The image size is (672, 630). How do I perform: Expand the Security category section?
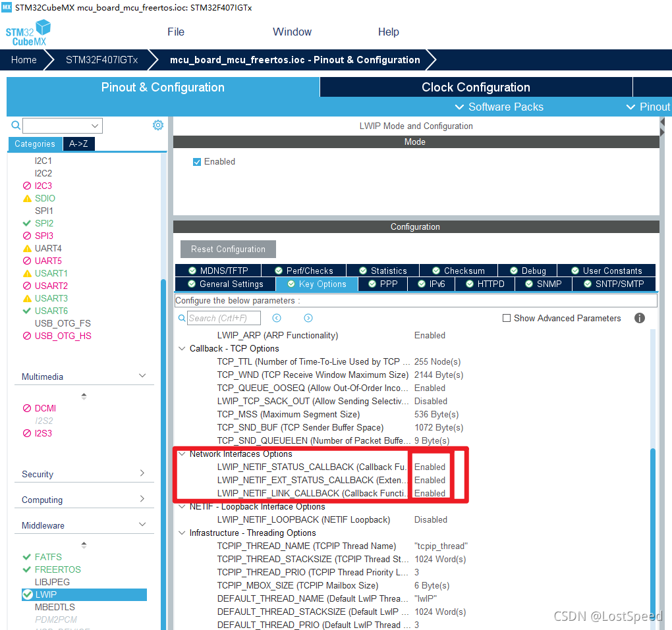[x=142, y=473]
